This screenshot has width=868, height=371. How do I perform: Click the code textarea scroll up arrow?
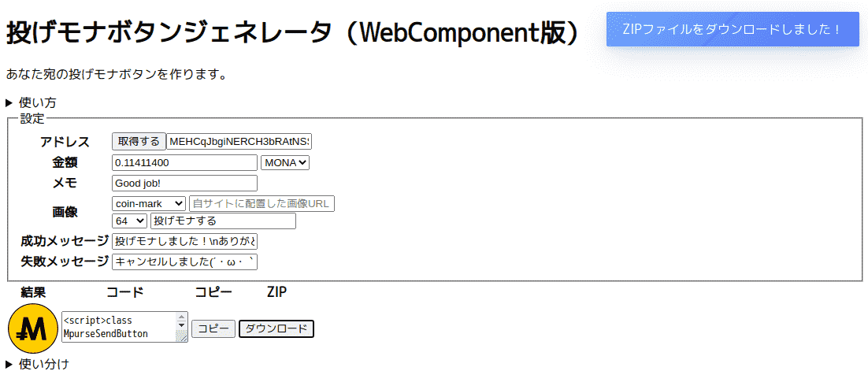pyautogui.click(x=182, y=317)
